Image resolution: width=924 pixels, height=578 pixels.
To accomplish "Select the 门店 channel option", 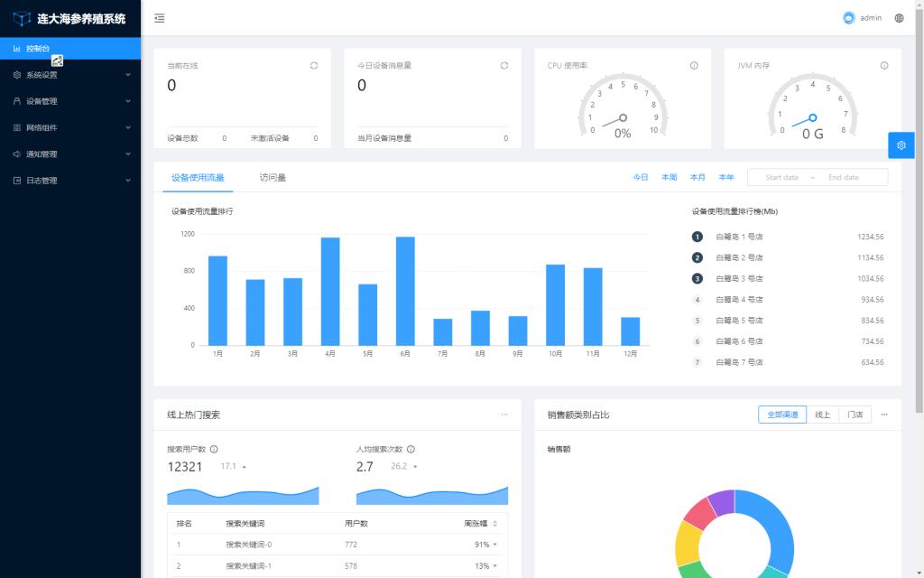I will pos(855,415).
